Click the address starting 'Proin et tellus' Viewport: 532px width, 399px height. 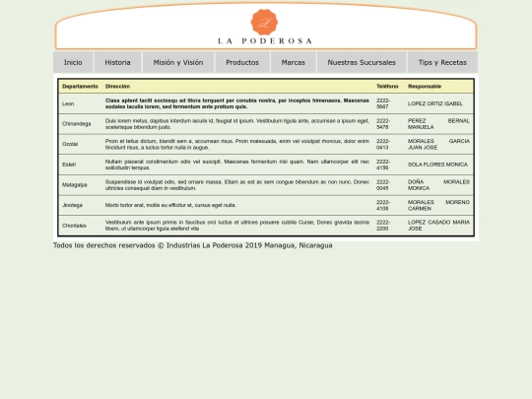coord(237,144)
